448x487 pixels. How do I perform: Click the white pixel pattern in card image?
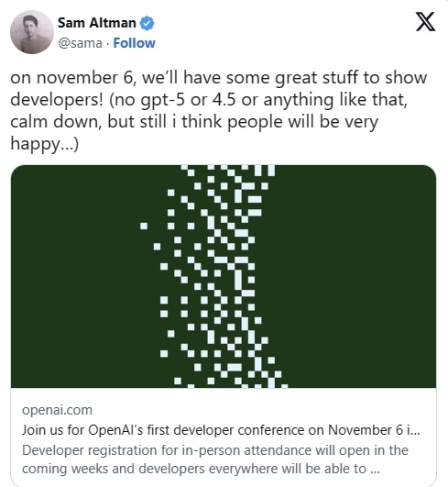(x=214, y=276)
